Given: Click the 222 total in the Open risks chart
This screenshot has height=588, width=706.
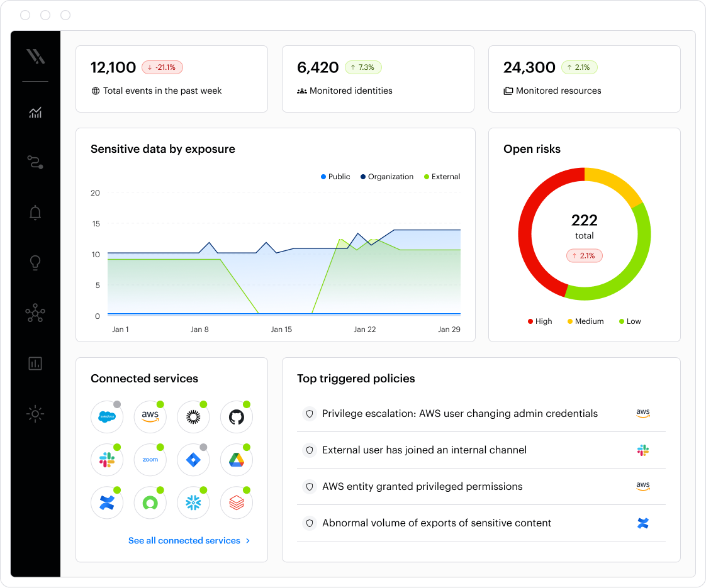Looking at the screenshot, I should pos(584,221).
